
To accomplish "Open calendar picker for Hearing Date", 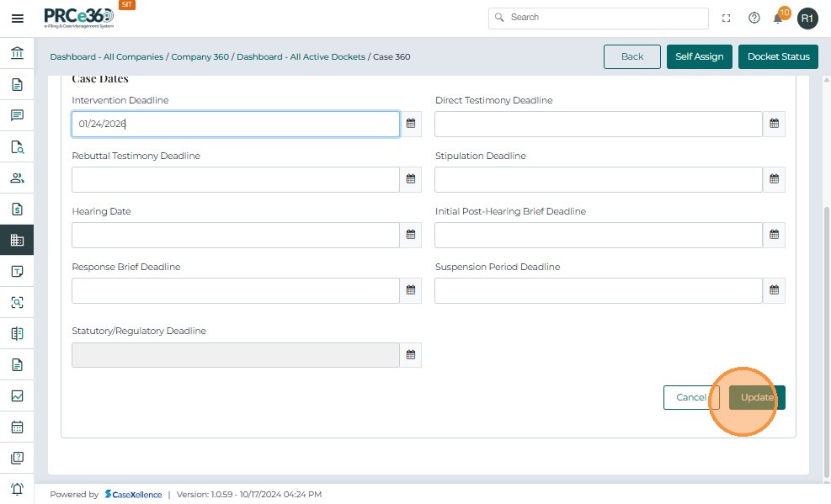I will (x=411, y=235).
